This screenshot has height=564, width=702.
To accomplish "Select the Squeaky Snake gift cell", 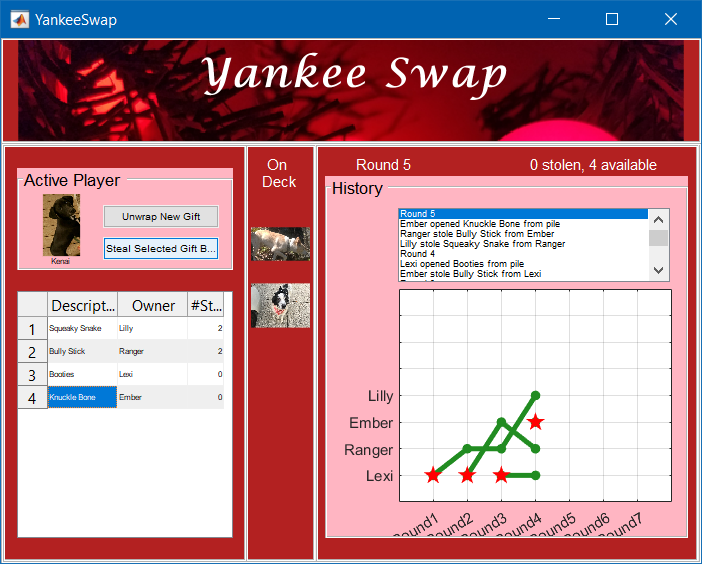I will pos(82,328).
